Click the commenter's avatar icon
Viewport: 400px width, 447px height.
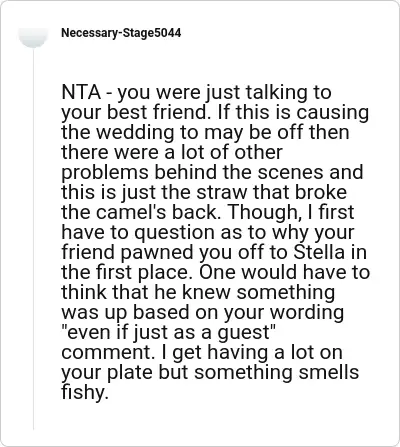point(33,37)
